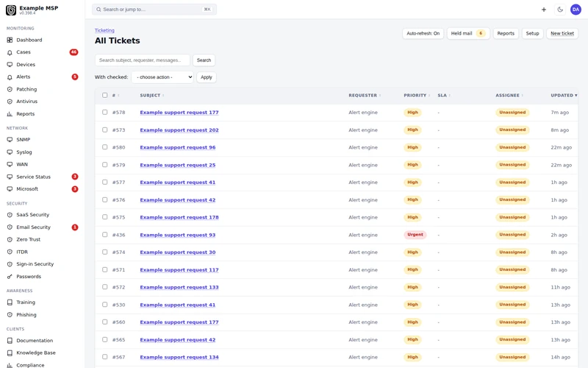Open ticket 'Example support request 202'
The image size is (588, 368).
point(179,130)
